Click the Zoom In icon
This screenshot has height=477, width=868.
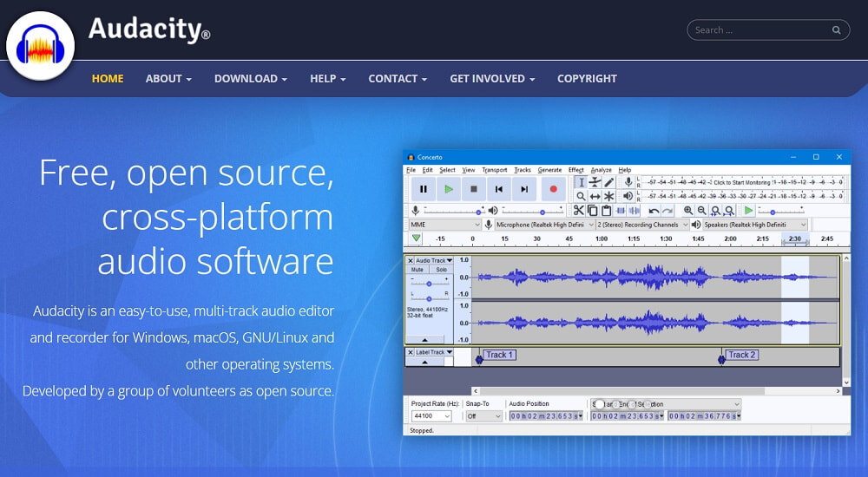click(688, 210)
